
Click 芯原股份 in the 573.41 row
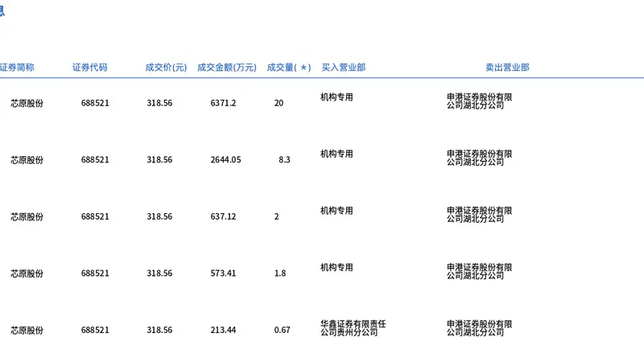27,273
